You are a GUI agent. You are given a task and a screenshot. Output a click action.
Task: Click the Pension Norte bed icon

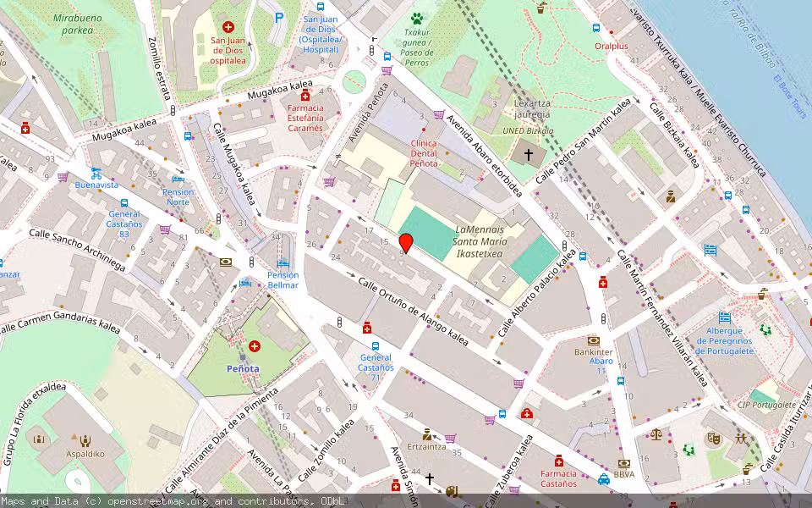point(178,179)
